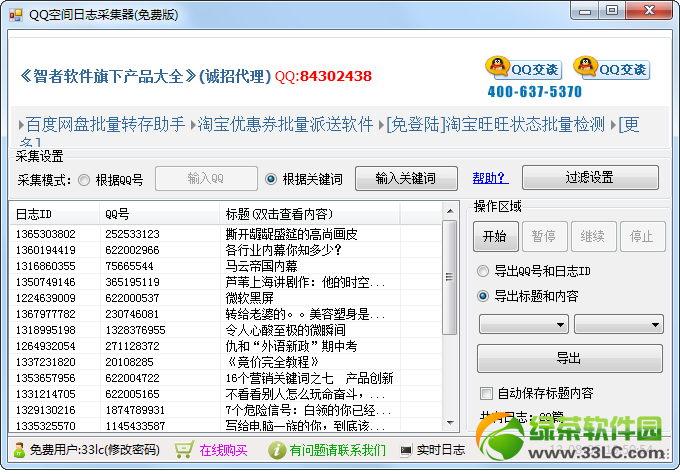This screenshot has height=474, width=680.
Task: Click the disabled 停止 stop button
Action: 643,236
